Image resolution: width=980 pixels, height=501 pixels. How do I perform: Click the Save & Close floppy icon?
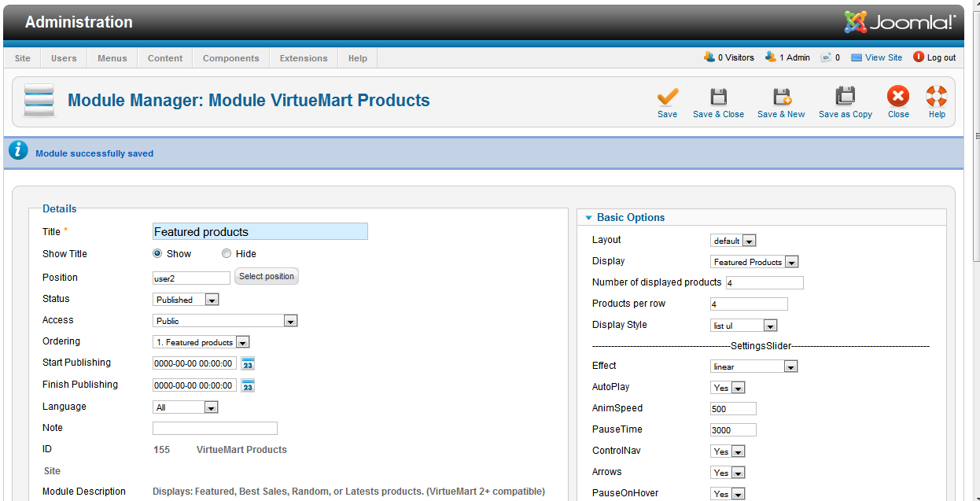718,97
